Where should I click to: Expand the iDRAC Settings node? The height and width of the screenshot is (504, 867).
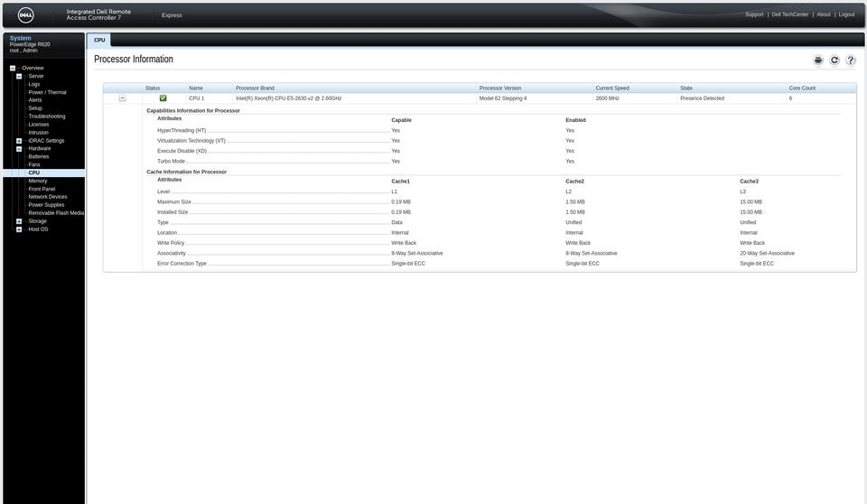(19, 141)
